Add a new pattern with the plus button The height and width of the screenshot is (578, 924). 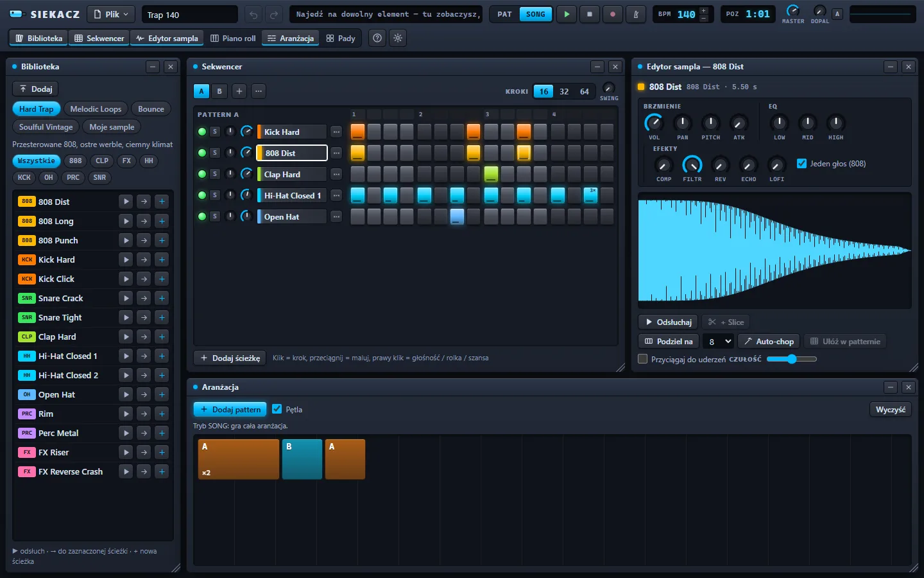[239, 91]
